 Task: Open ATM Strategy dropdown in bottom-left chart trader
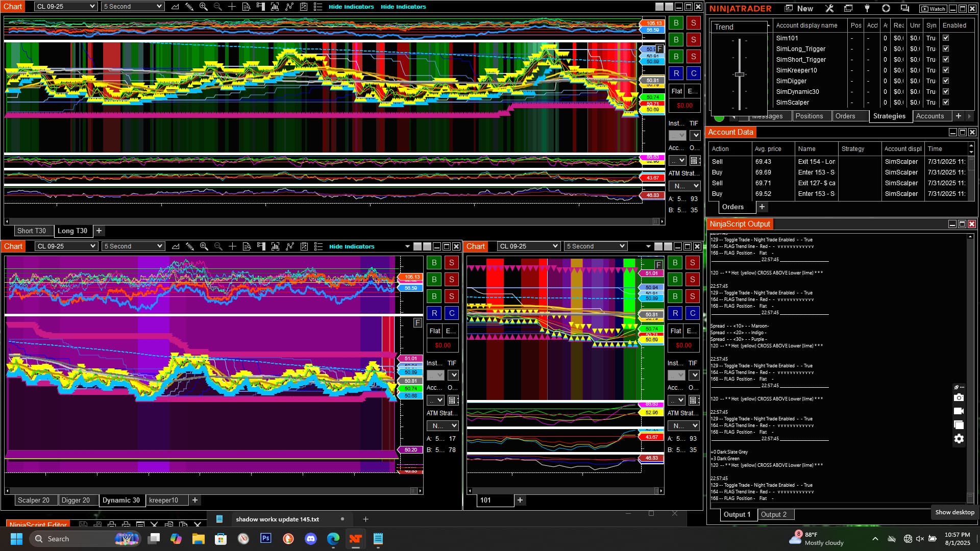(x=442, y=425)
